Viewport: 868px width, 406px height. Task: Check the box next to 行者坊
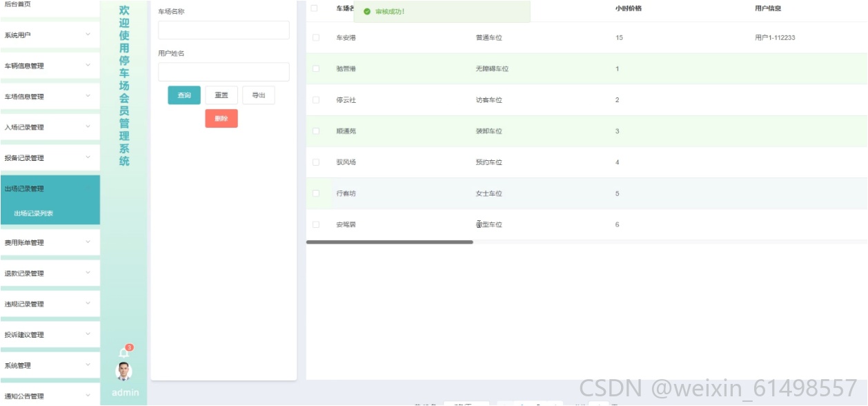click(316, 193)
